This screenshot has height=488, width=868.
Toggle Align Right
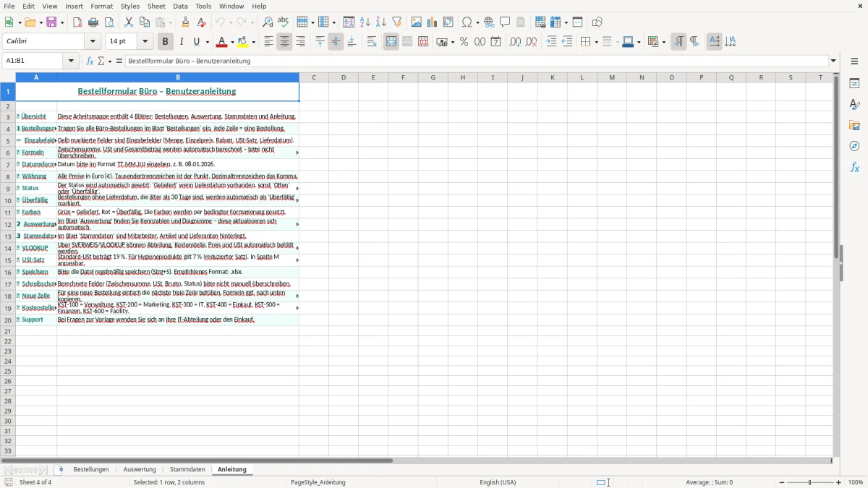300,42
